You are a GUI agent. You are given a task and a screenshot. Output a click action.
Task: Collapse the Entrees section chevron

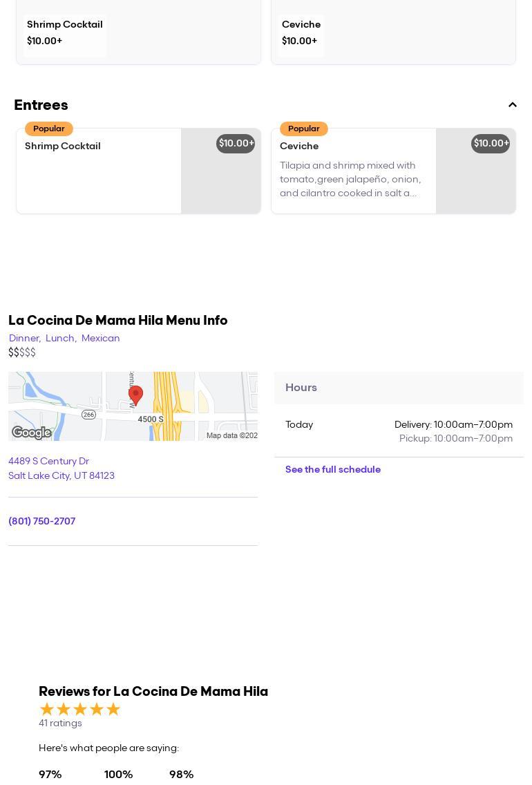point(513,105)
